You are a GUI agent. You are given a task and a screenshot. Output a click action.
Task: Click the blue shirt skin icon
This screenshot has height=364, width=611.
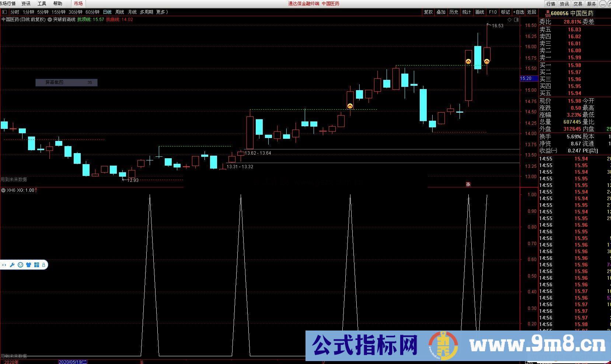pos(28,265)
